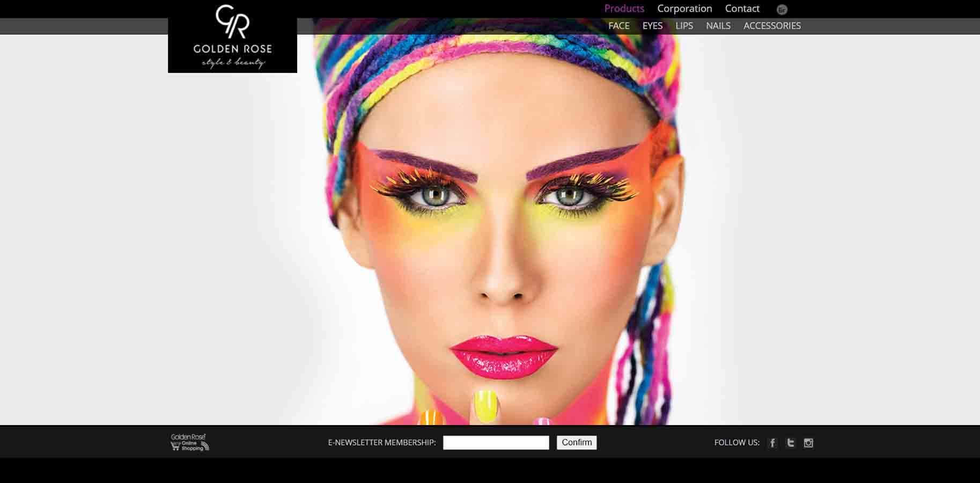Screen dimensions: 980x483
Task: Click the e-newsletter membership text field
Action: [x=495, y=442]
